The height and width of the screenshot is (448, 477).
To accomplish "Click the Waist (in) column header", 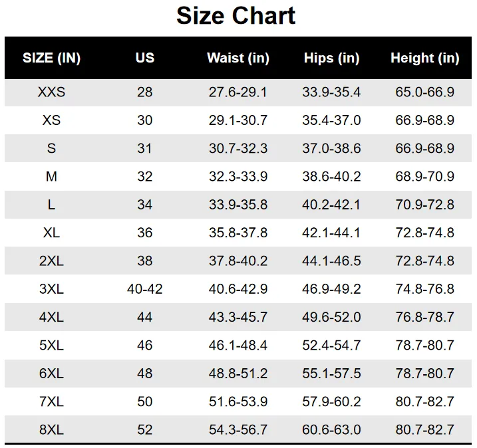I will point(238,58).
